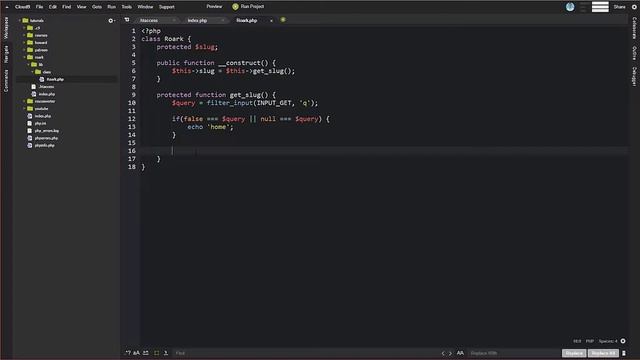
Task: Expand the youtube folder arrow
Action: tap(24, 109)
